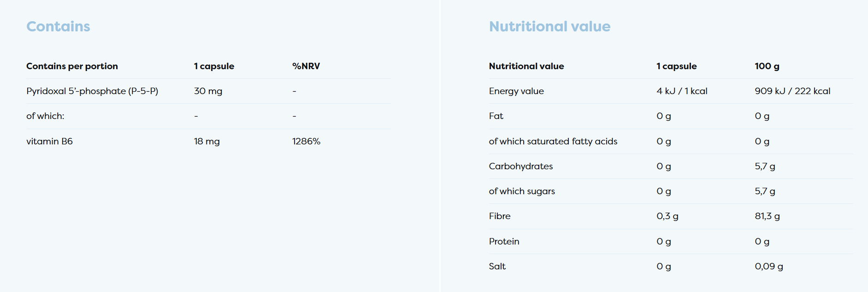The height and width of the screenshot is (292, 868).
Task: Select the Energy value row label
Action: coord(516,91)
